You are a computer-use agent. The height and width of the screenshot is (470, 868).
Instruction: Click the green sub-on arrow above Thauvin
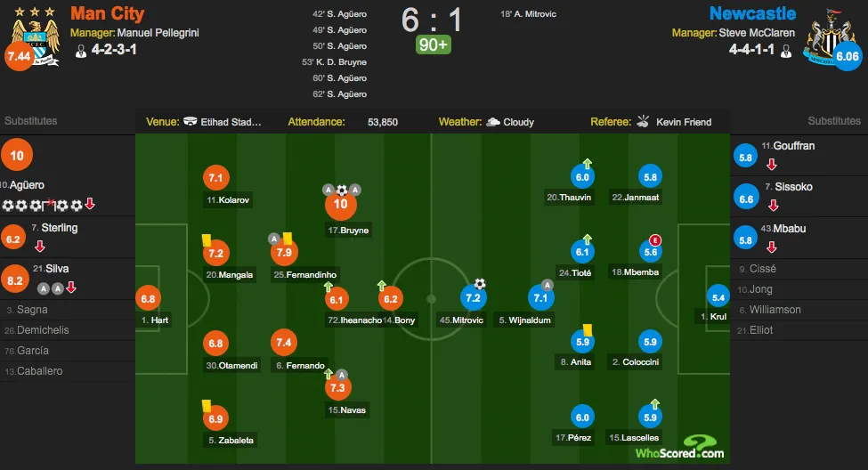[x=587, y=163]
